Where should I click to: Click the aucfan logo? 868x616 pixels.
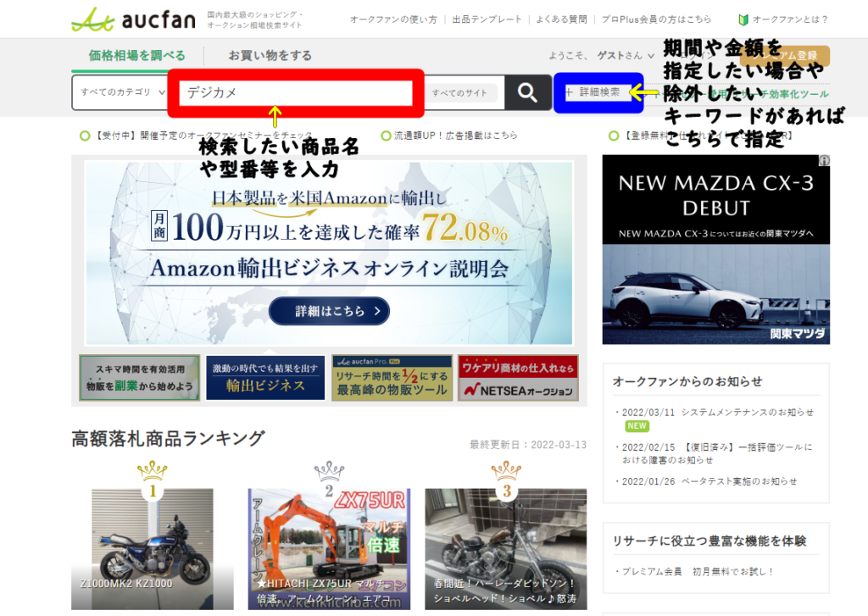(133, 19)
